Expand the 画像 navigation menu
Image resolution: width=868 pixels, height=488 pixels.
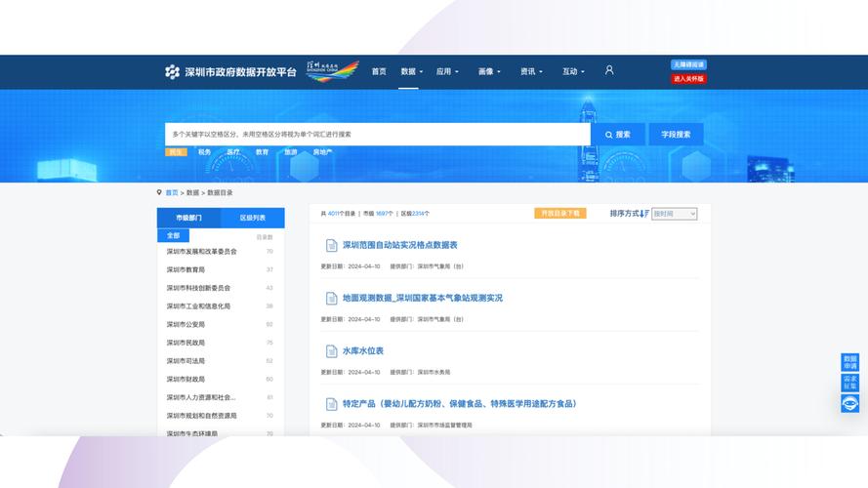click(x=489, y=71)
